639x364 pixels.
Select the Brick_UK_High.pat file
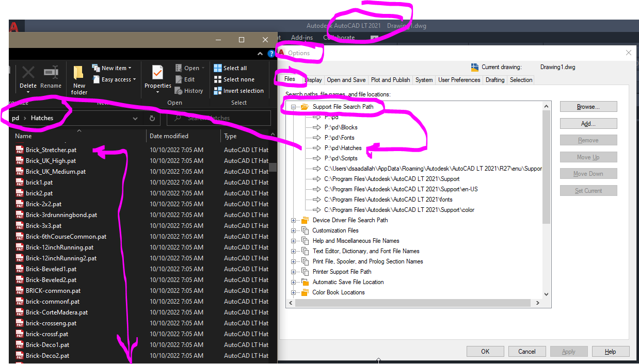[51, 161]
